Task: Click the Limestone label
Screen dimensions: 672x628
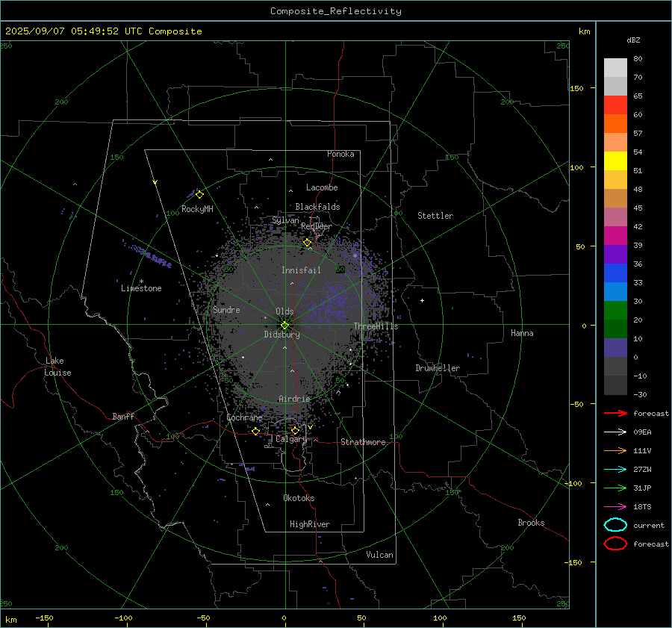Action: click(141, 288)
